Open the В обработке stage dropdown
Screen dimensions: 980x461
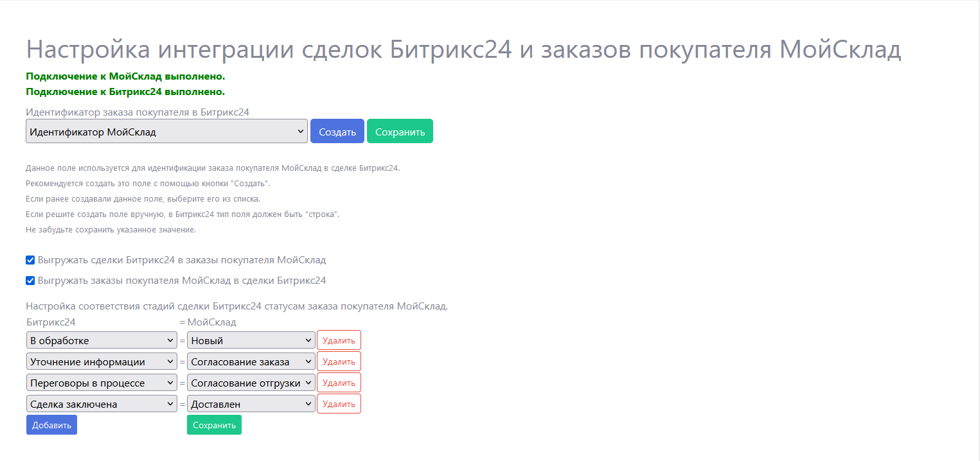click(102, 340)
